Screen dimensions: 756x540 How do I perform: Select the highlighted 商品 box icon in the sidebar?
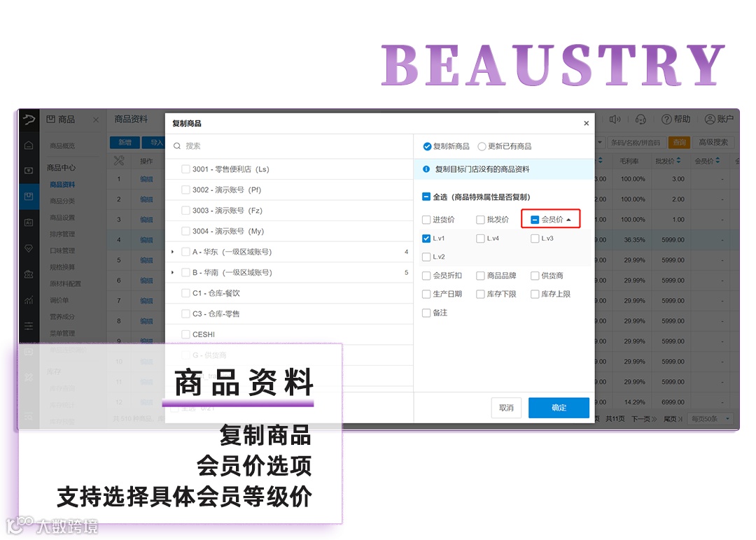[x=29, y=196]
